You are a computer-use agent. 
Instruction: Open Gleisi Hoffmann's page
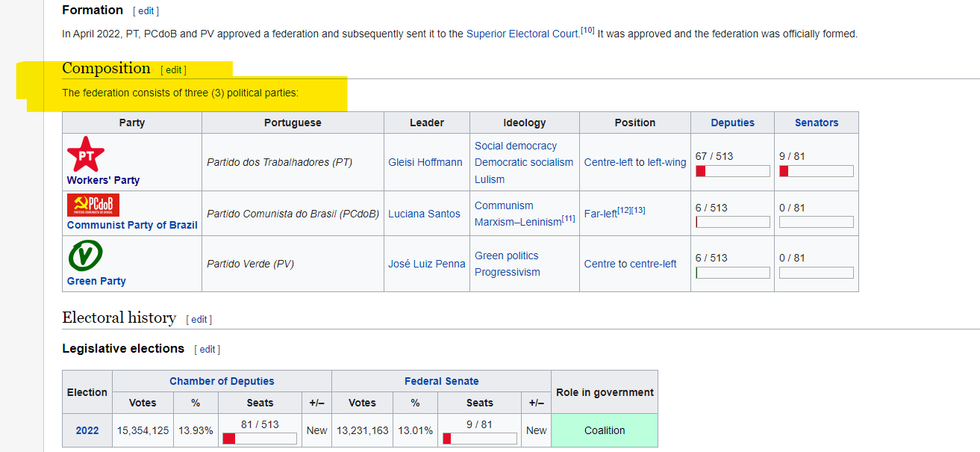(425, 162)
